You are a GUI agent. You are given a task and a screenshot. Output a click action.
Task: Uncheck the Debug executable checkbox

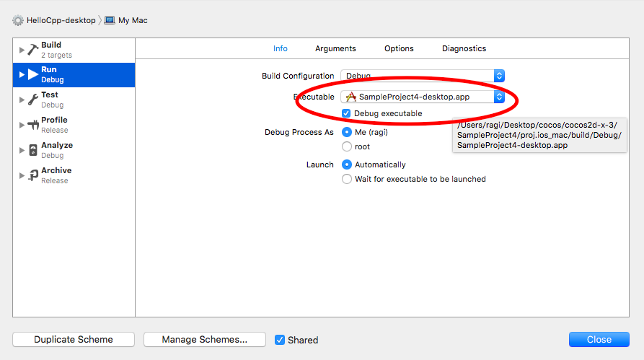point(347,113)
